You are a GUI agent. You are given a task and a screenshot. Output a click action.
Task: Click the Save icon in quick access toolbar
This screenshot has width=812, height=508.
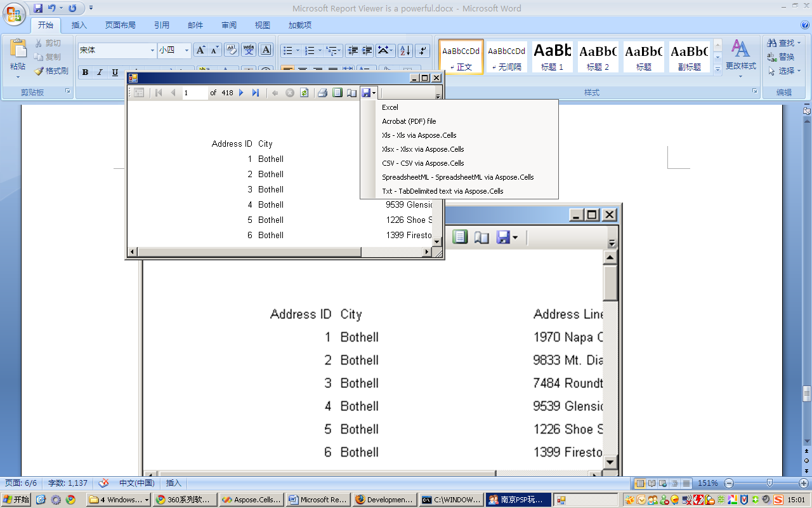[38, 8]
